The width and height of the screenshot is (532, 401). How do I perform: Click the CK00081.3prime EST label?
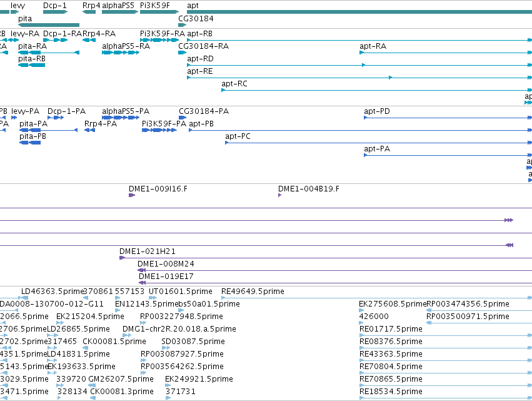[122, 392]
